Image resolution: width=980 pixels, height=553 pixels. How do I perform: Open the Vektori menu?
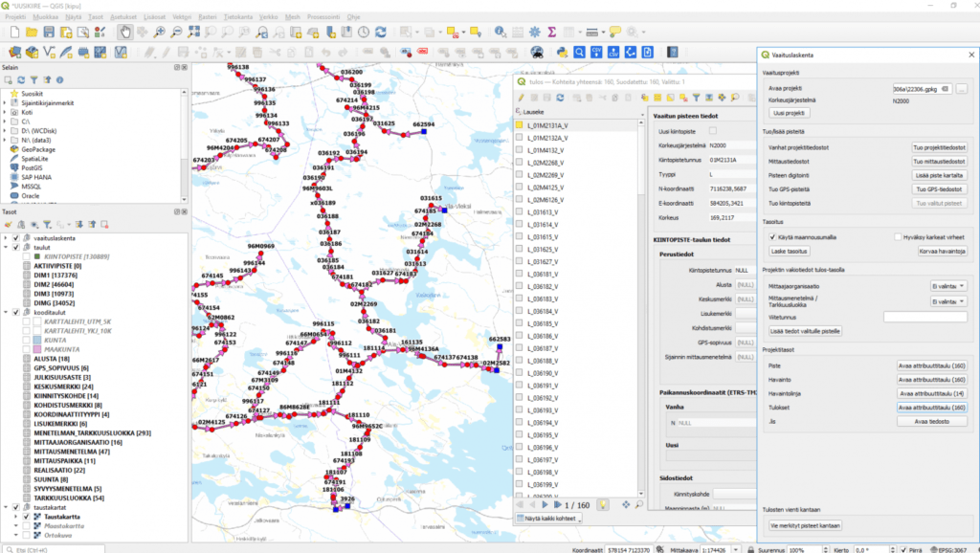pyautogui.click(x=181, y=17)
